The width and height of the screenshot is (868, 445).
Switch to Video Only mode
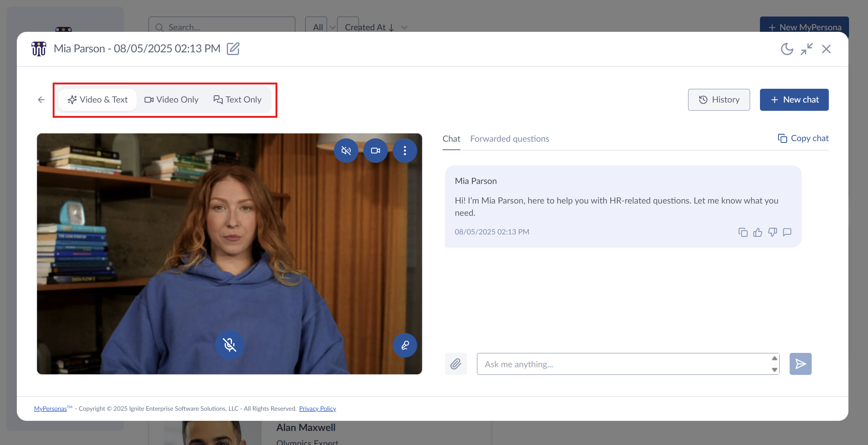click(x=171, y=100)
